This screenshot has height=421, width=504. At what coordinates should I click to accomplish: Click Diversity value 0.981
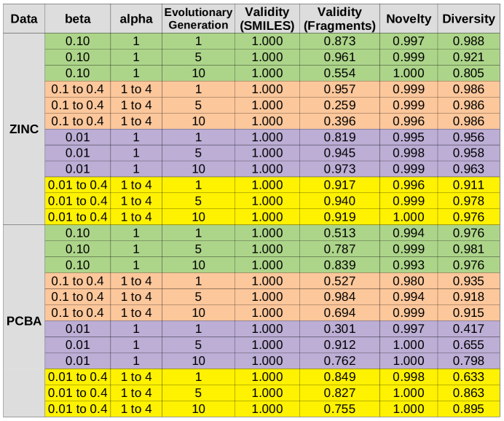pyautogui.click(x=468, y=249)
